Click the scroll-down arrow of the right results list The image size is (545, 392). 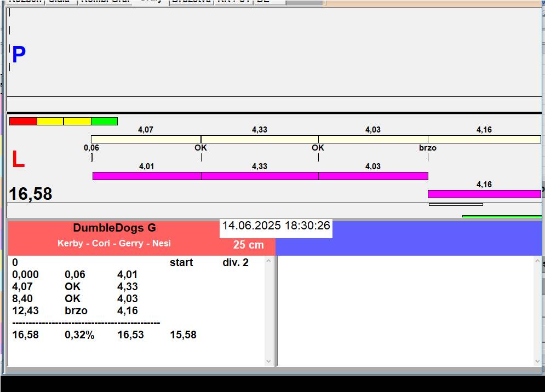(537, 361)
